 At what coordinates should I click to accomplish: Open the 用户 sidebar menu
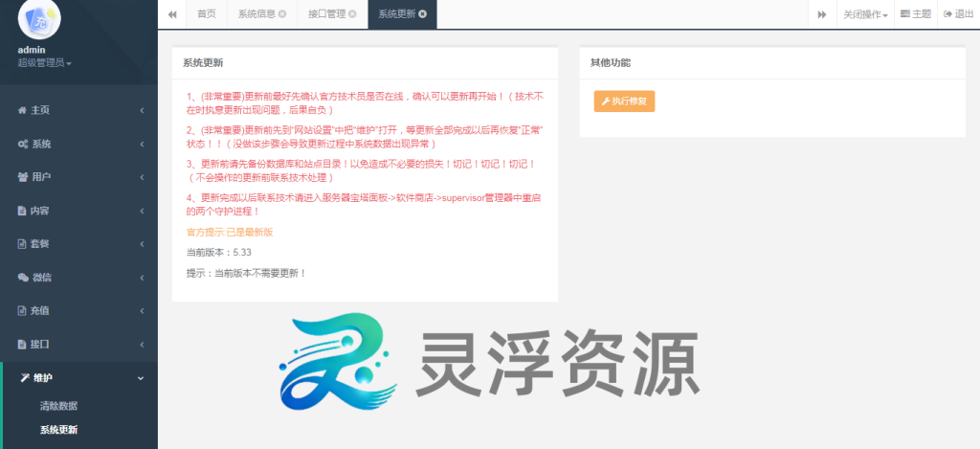click(x=78, y=177)
